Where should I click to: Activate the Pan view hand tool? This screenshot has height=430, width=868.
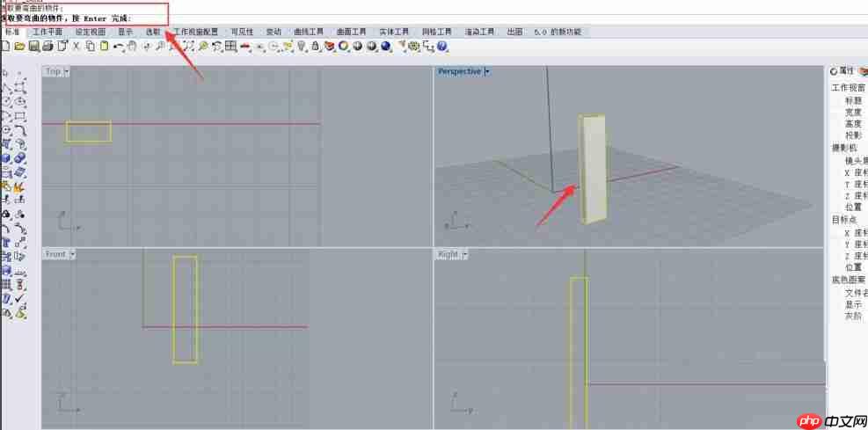pos(132,46)
